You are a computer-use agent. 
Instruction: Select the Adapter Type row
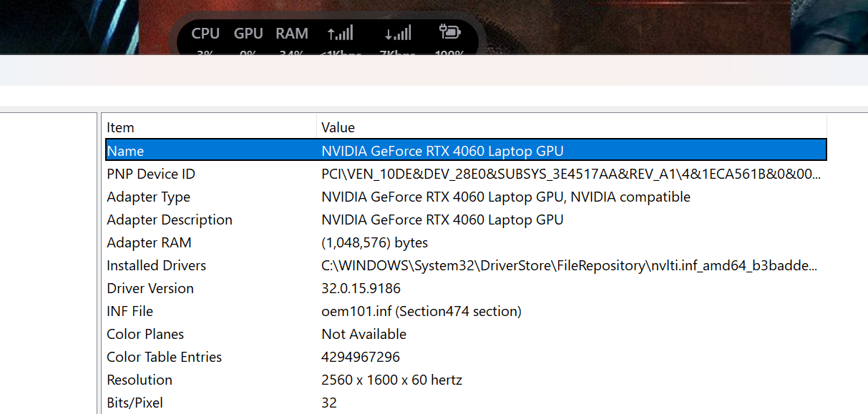click(466, 197)
